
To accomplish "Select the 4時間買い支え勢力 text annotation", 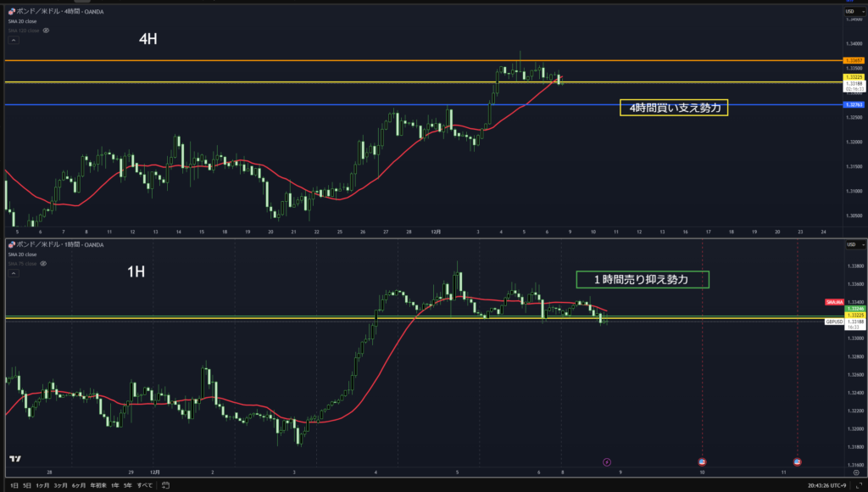I will [x=674, y=108].
